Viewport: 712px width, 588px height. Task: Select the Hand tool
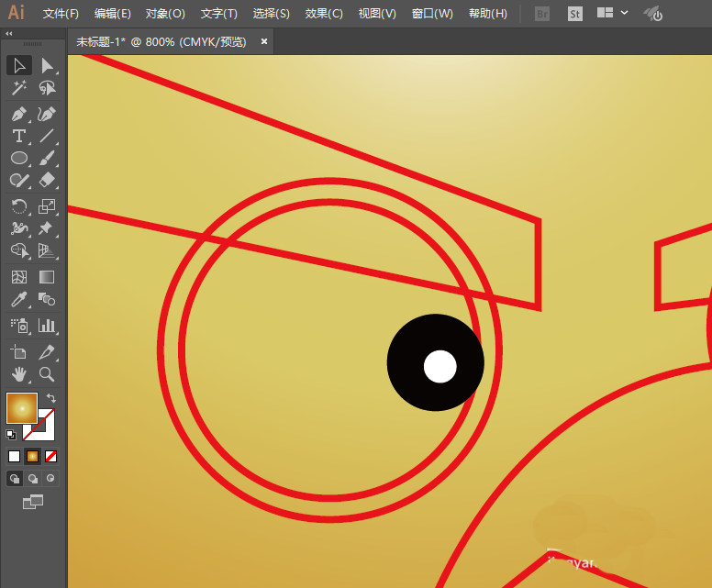19,374
